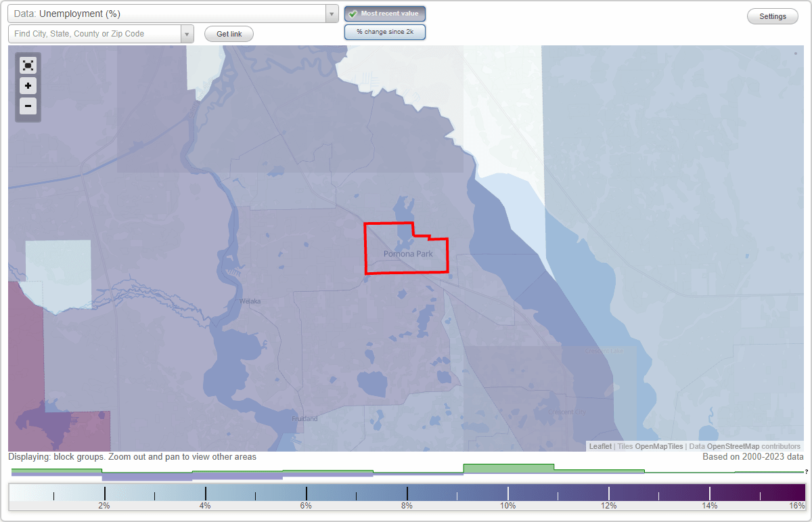The height and width of the screenshot is (522, 812).
Task: Toggle the Most recent value display mode
Action: point(384,13)
